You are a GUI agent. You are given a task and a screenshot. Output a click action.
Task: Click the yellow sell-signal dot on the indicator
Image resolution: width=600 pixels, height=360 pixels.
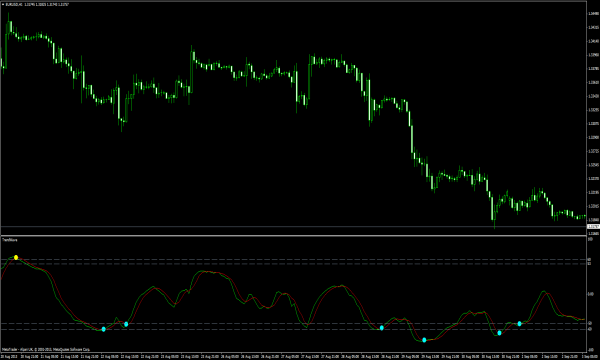pos(16,257)
